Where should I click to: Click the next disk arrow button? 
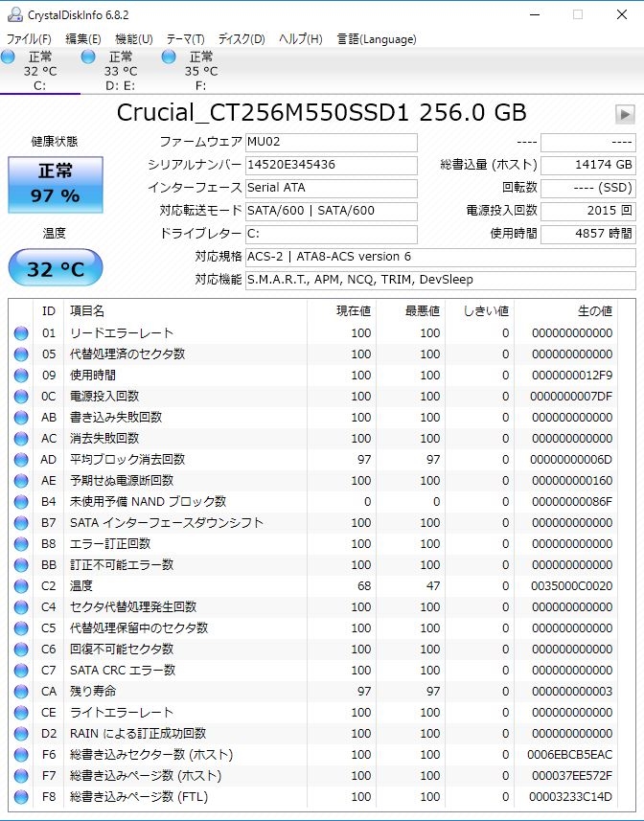point(625,114)
